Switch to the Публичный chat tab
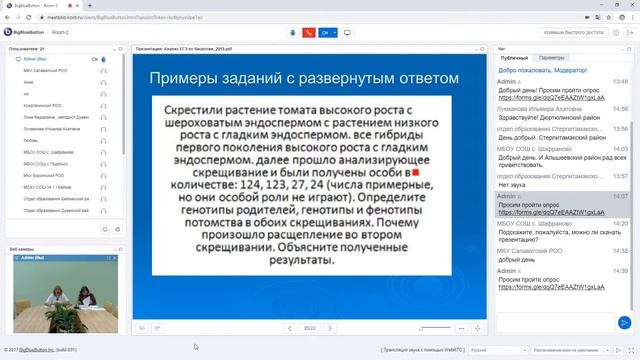Image resolution: width=640 pixels, height=360 pixels. [x=514, y=58]
